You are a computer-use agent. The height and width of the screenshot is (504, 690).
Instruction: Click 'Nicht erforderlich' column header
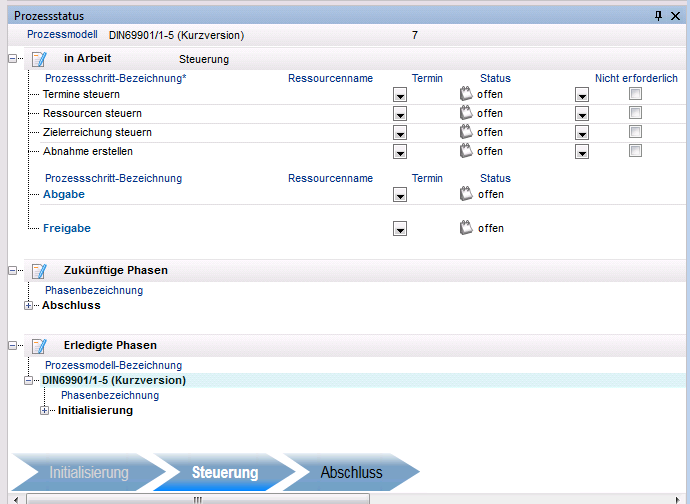pos(636,78)
